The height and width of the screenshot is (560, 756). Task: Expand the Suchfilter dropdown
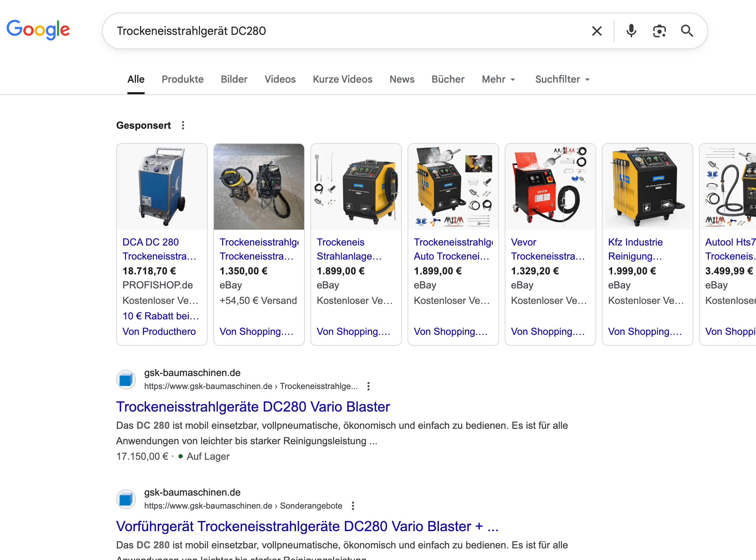pyautogui.click(x=562, y=79)
